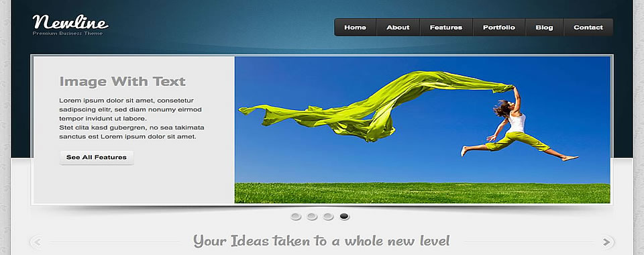Click the jumping woman in slide image
The height and width of the screenshot is (255, 644).
click(516, 127)
